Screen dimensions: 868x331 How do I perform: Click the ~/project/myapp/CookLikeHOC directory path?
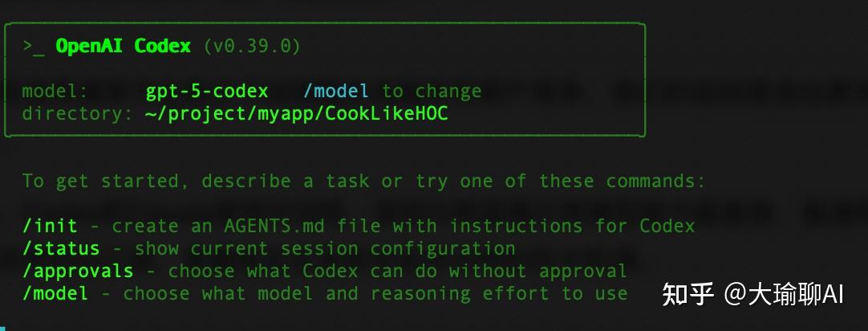tap(296, 114)
